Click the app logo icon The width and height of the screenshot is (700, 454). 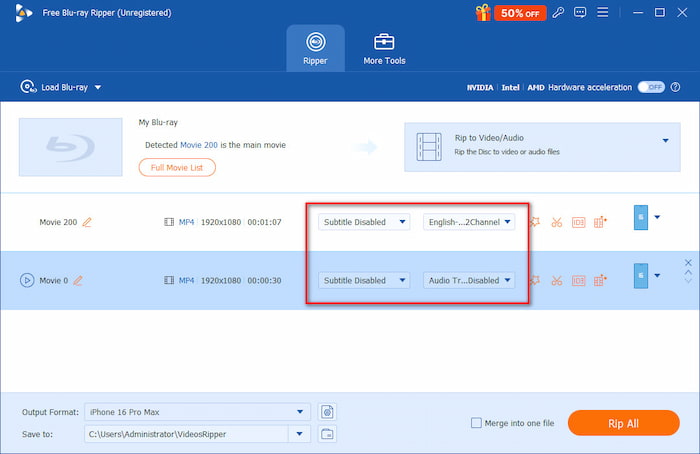coord(23,13)
